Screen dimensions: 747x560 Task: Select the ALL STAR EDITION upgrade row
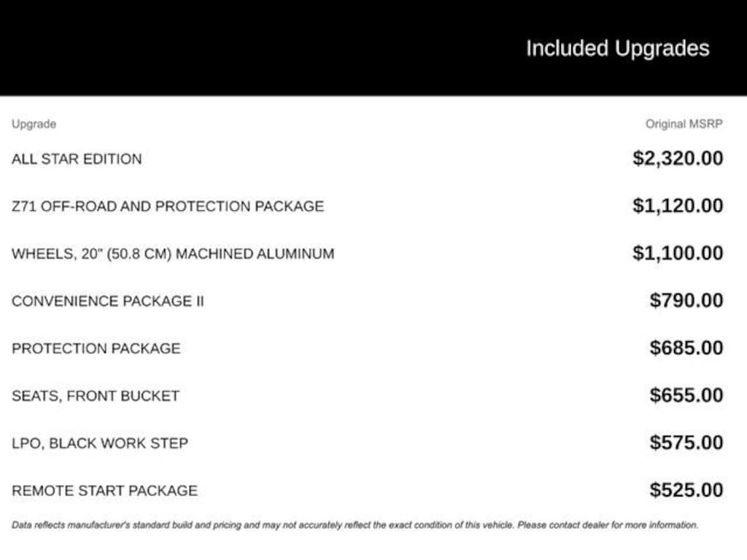pos(77,159)
